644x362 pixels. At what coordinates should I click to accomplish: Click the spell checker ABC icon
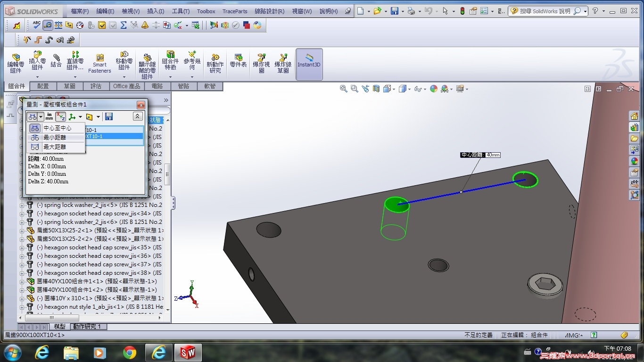point(37,25)
